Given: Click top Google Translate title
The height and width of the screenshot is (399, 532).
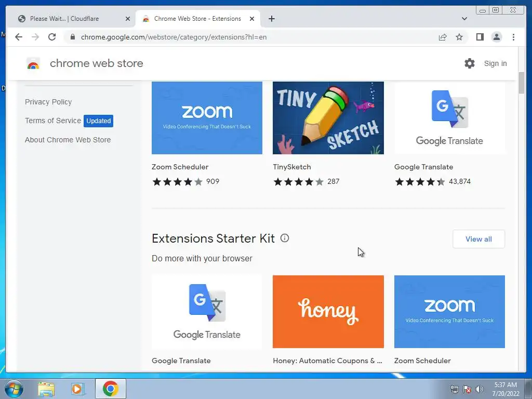Looking at the screenshot, I should point(424,167).
